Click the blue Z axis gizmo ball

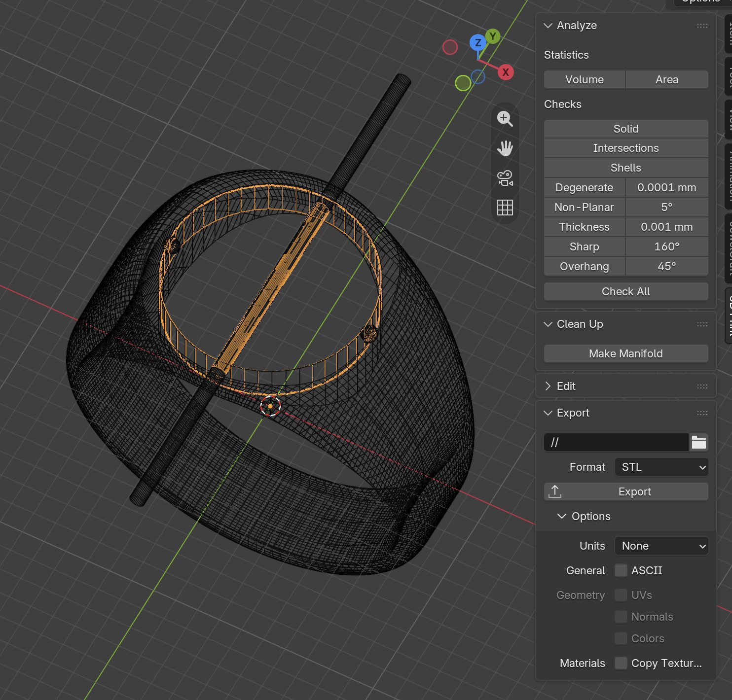[x=477, y=43]
